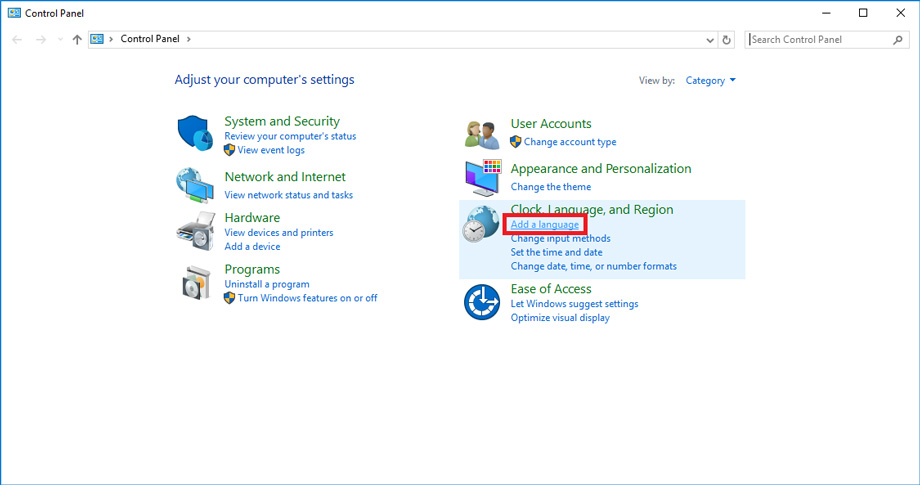The width and height of the screenshot is (920, 485).
Task: Click the Ease of Access icon
Action: 482,302
